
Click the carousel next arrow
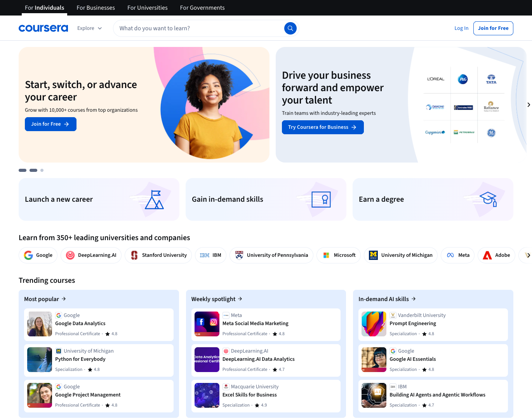coord(529,104)
